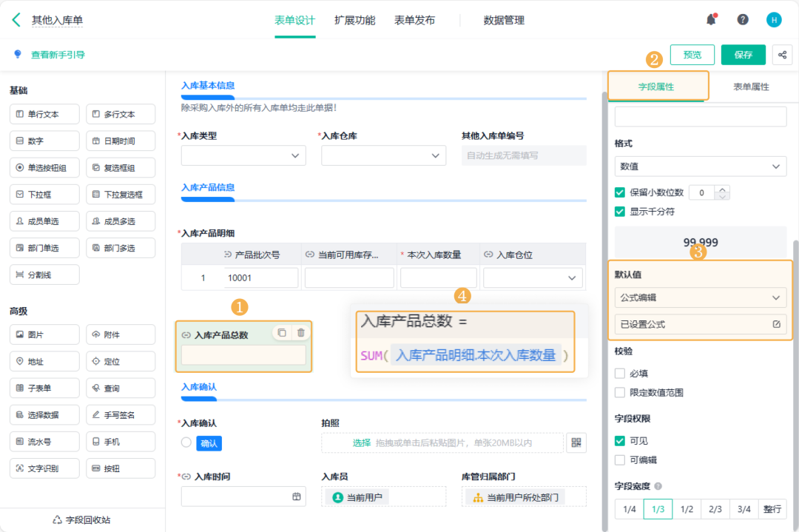Click 入库产品总数 input box
Screen dimensions: 799x532
243,354
